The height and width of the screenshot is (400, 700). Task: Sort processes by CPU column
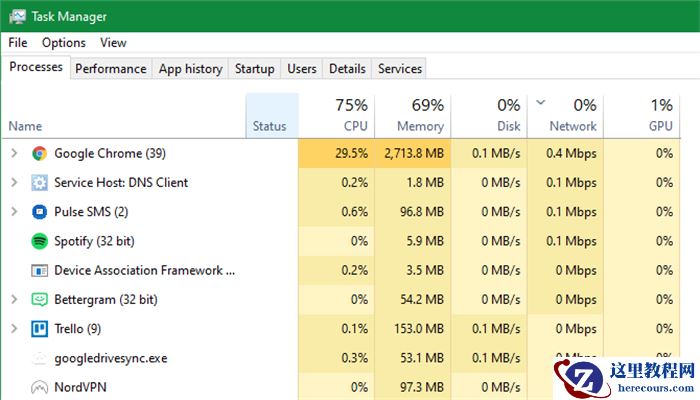coord(337,116)
